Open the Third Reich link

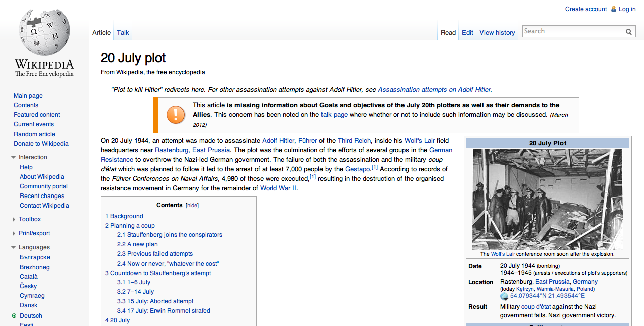[354, 141]
